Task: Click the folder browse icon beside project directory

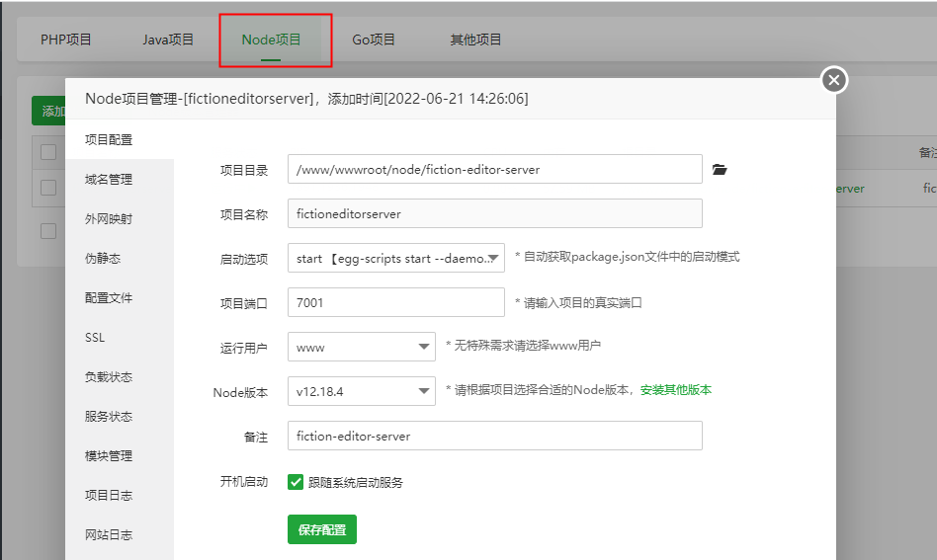Action: [x=720, y=170]
